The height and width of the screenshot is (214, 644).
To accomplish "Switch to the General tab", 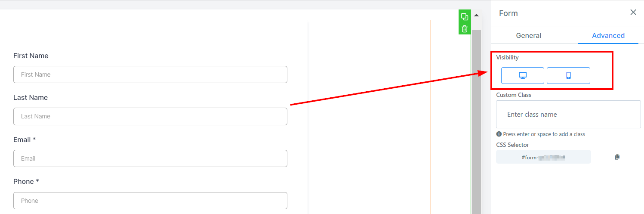I will point(529,35).
